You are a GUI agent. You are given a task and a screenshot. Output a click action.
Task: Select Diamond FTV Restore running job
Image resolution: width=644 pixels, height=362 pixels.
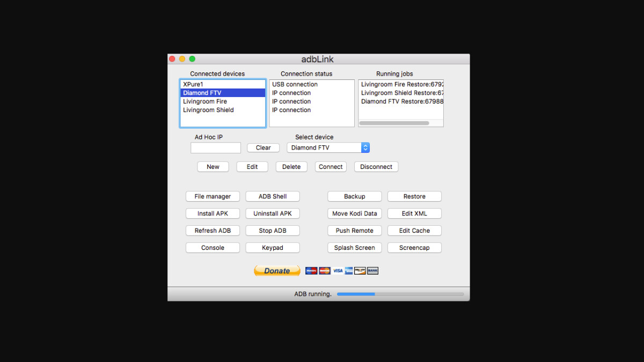401,101
